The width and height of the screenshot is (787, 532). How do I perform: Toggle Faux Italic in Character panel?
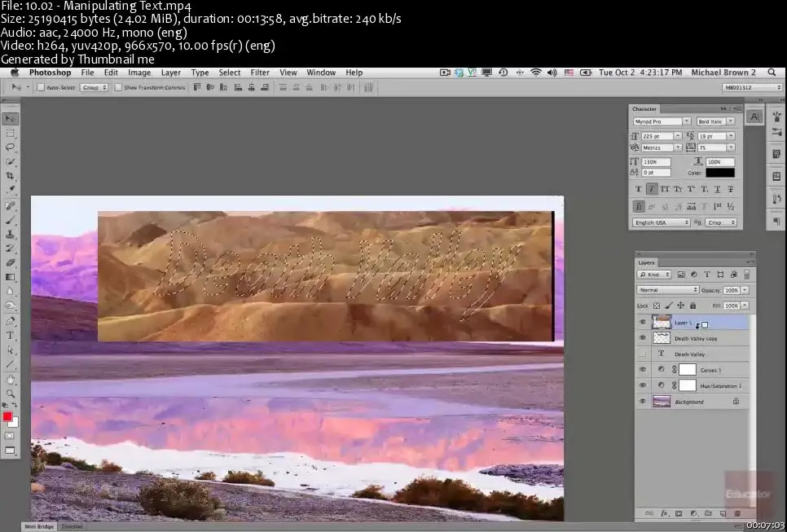pos(652,189)
